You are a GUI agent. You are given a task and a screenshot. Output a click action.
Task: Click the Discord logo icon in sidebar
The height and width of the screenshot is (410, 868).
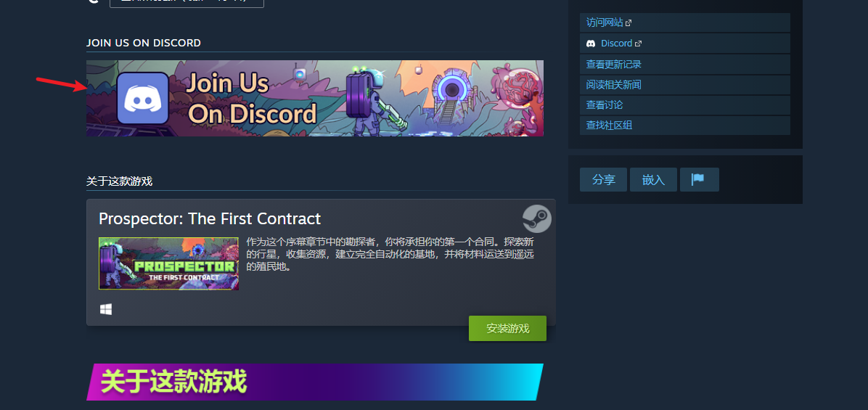591,43
